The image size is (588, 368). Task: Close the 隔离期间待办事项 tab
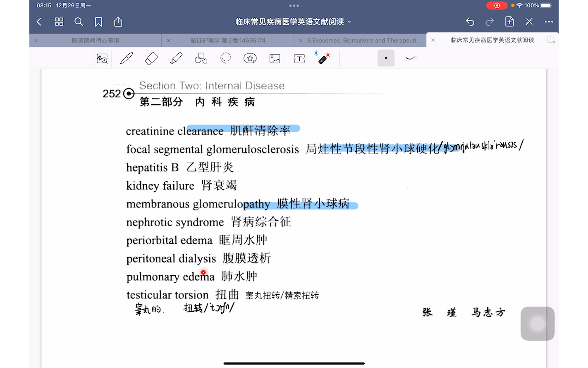tap(36, 41)
